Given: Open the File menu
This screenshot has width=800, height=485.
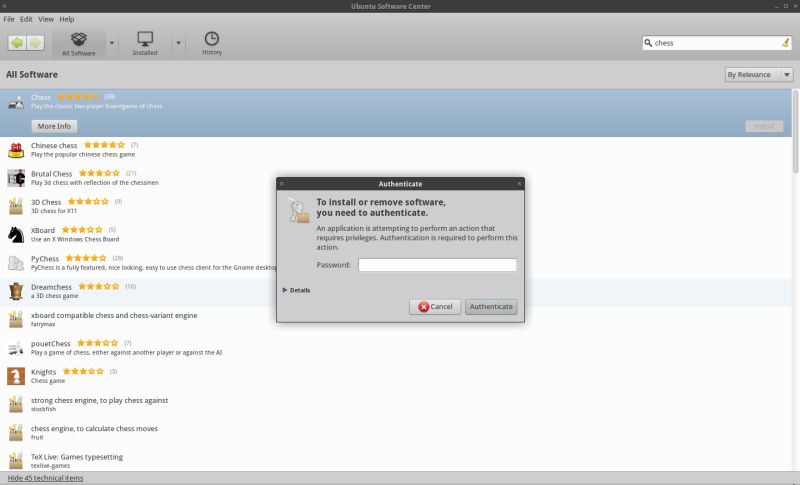Looking at the screenshot, I should pos(9,19).
